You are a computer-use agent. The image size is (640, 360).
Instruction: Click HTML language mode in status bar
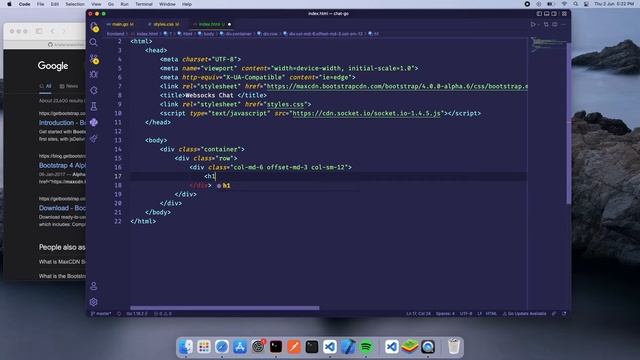click(x=491, y=314)
